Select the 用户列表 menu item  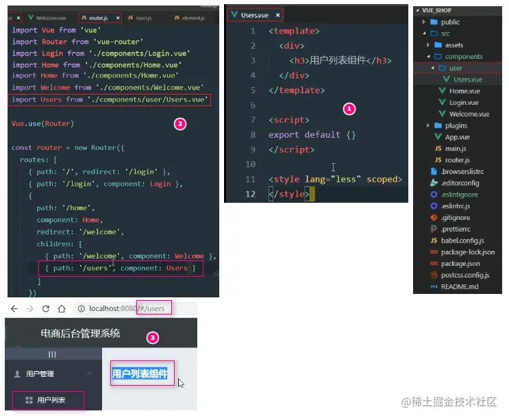49,400
